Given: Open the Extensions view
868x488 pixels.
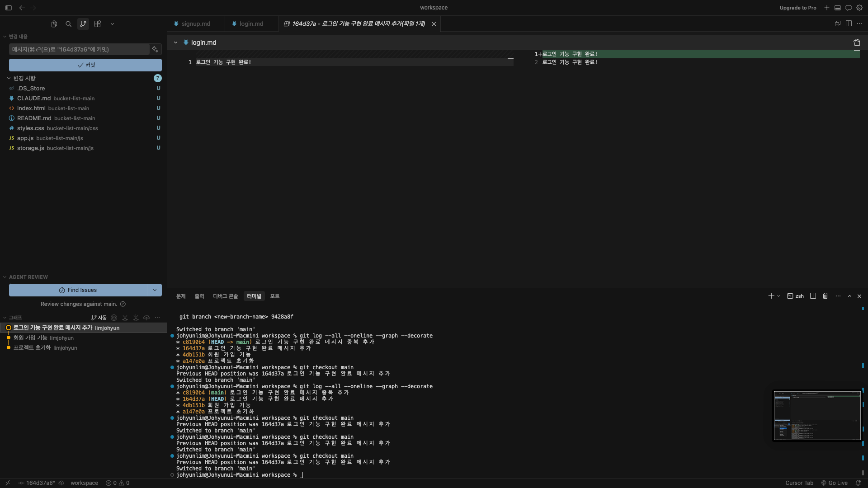Looking at the screenshot, I should pyautogui.click(x=98, y=24).
